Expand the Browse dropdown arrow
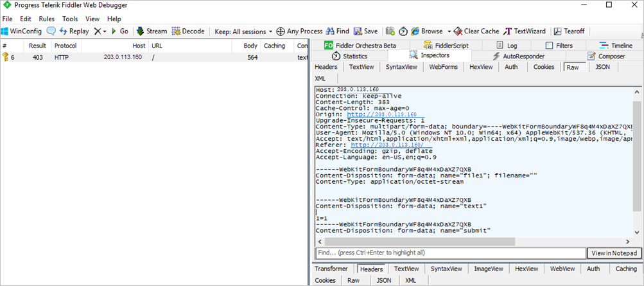Viewport: 644px width, 286px height. coord(449,31)
